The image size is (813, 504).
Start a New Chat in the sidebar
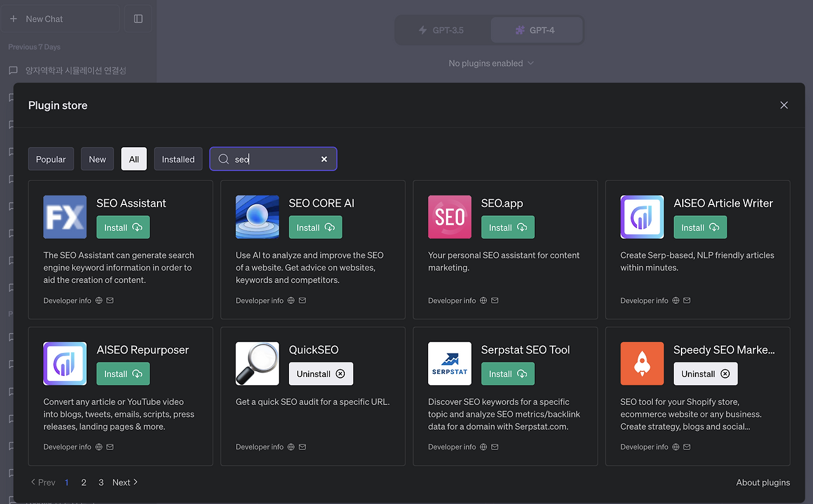click(60, 19)
